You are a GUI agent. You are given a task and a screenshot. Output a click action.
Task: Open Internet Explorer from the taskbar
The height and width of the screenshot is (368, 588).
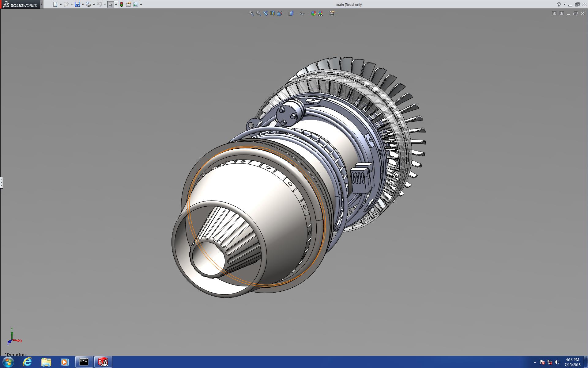(27, 362)
